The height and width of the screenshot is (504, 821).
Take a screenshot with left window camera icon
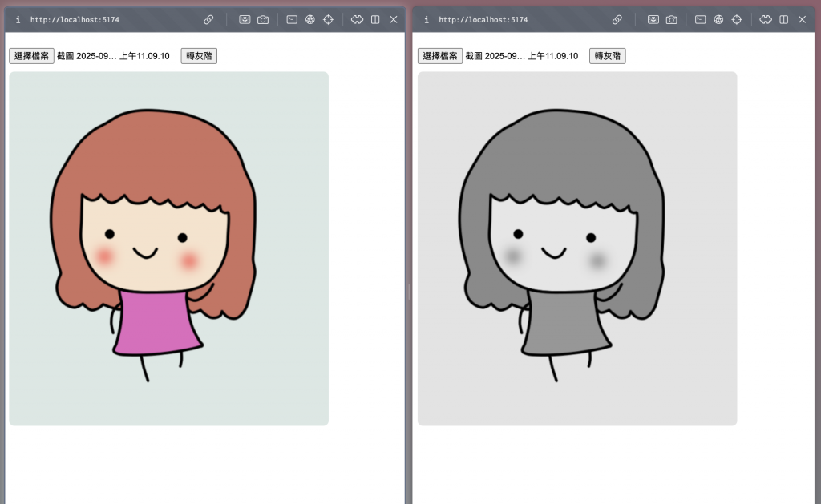tap(263, 20)
